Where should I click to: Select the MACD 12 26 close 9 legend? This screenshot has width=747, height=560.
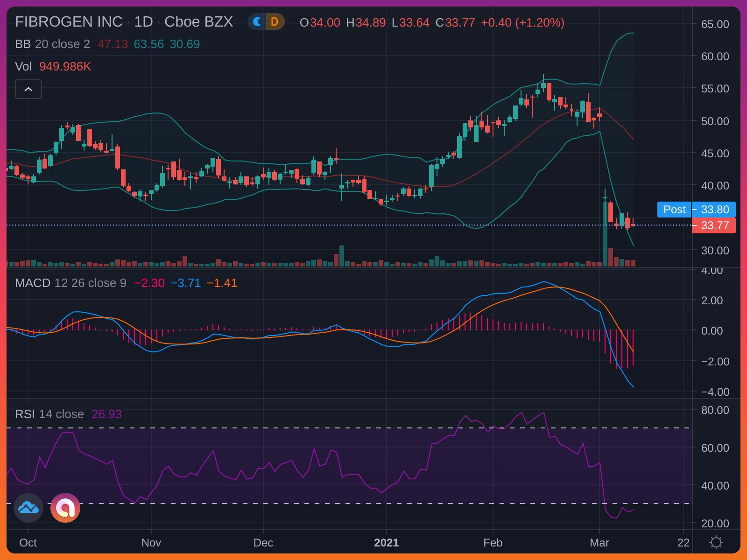click(x=70, y=283)
